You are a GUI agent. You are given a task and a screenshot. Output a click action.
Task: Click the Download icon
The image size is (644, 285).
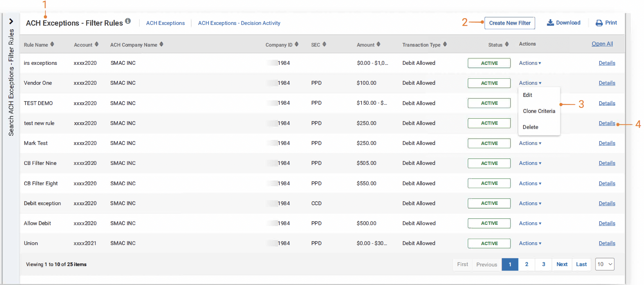(x=550, y=23)
